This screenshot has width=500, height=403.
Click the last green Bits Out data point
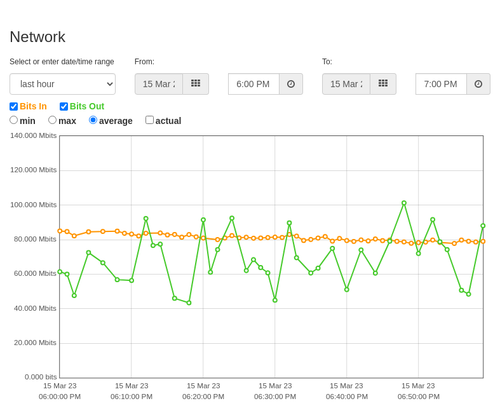483,226
